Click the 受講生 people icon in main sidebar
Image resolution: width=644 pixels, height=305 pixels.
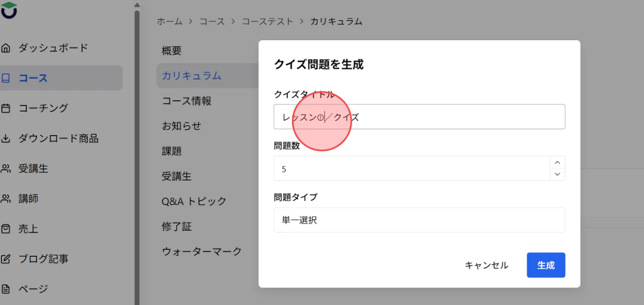6,169
